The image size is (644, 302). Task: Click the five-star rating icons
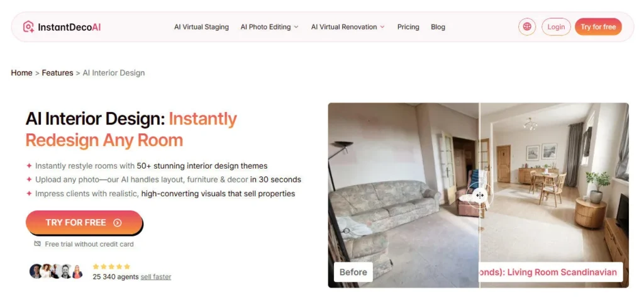[x=111, y=266]
